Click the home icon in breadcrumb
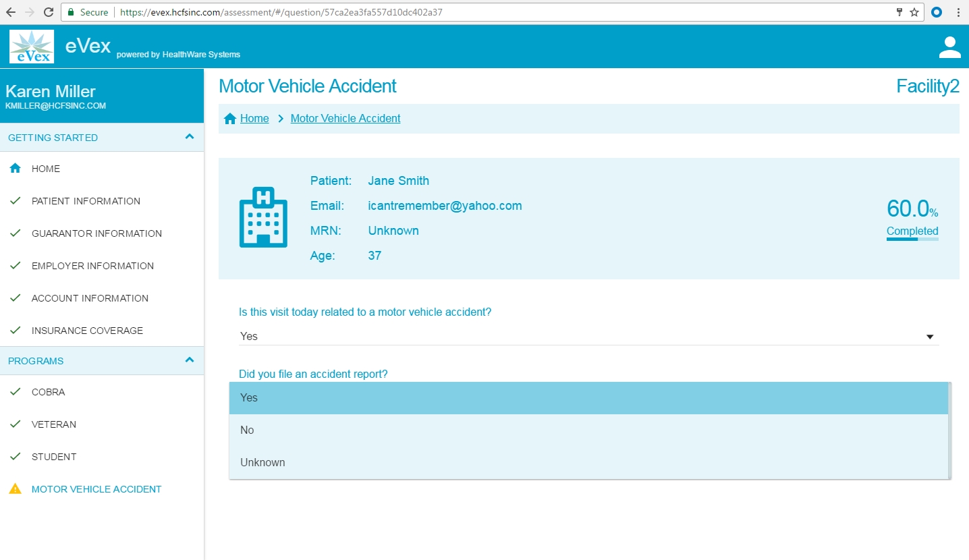969x560 pixels. coord(230,119)
